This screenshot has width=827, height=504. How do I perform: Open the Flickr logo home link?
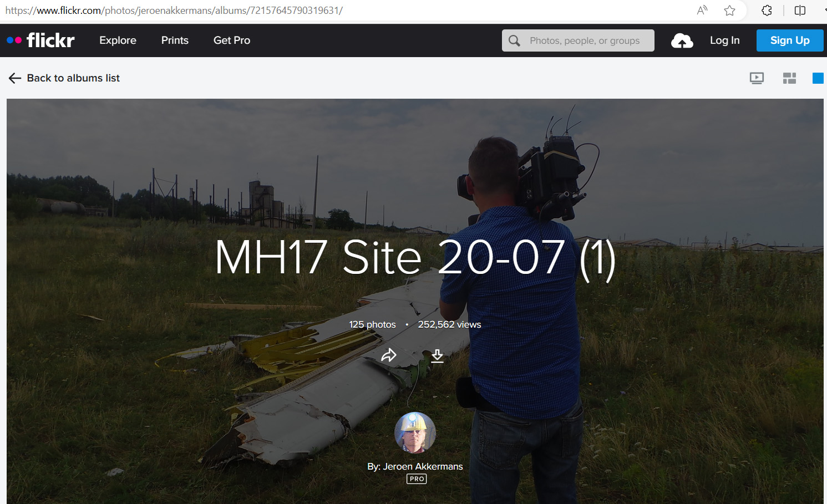pos(40,40)
